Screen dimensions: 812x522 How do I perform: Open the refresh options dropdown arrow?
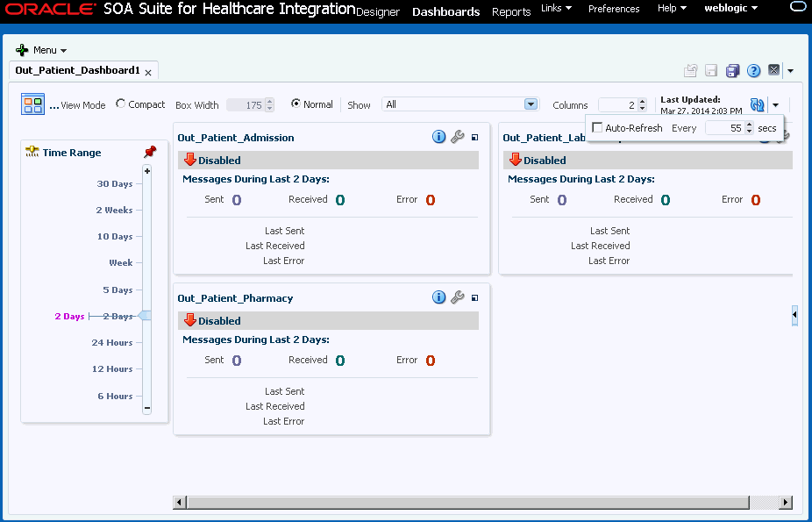(x=775, y=105)
